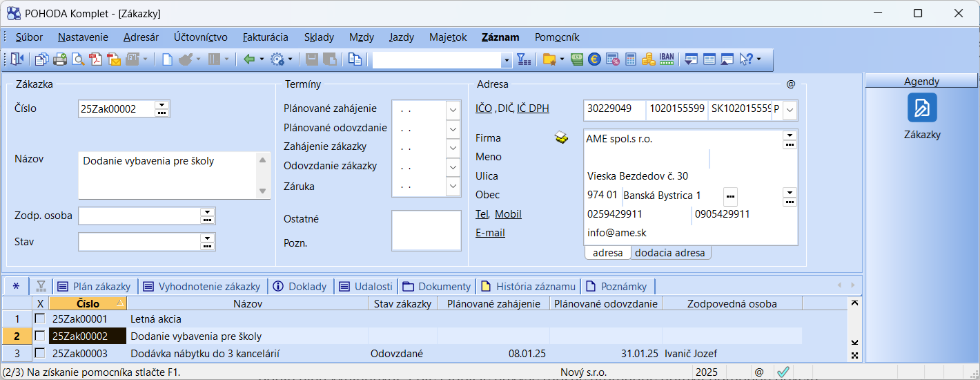Click the E-mail link label

(x=490, y=233)
